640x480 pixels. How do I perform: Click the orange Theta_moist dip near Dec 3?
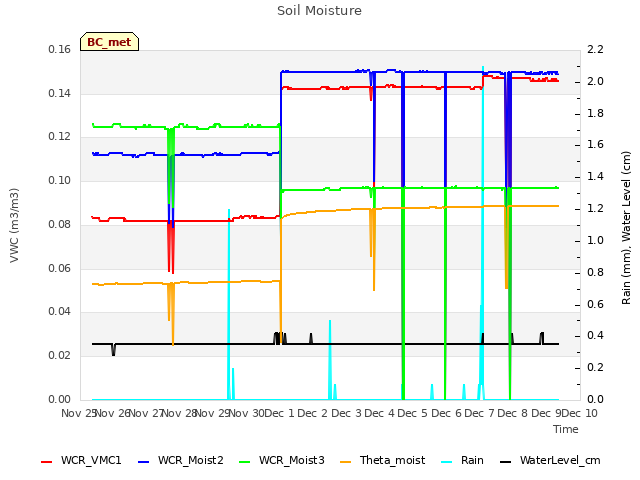pyautogui.click(x=373, y=249)
